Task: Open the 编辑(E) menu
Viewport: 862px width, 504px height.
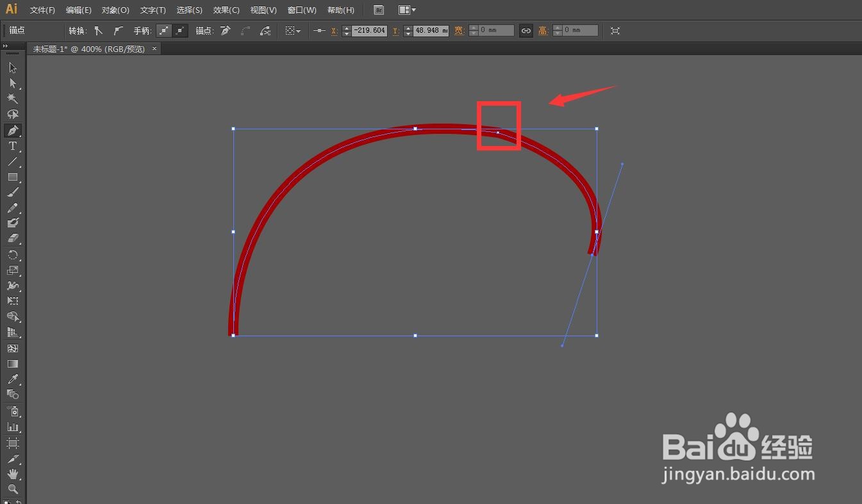Action: (78, 10)
